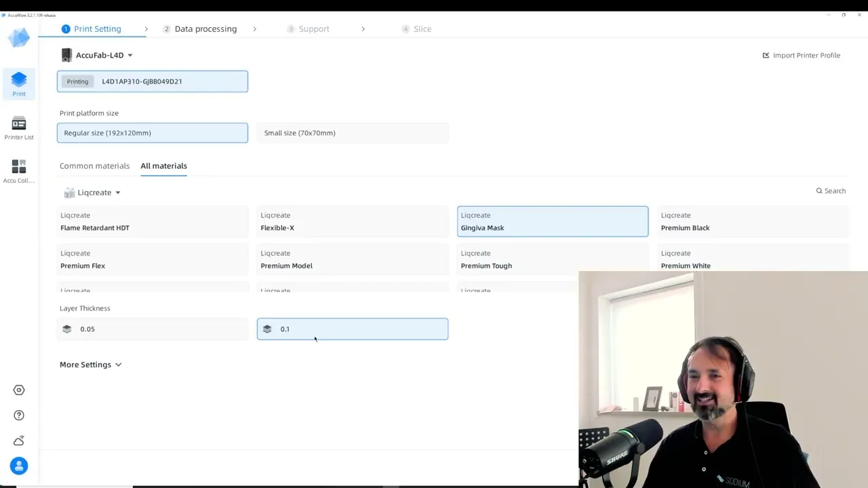This screenshot has height=488, width=868.
Task: Click the Printing status badge
Action: [x=77, y=81]
